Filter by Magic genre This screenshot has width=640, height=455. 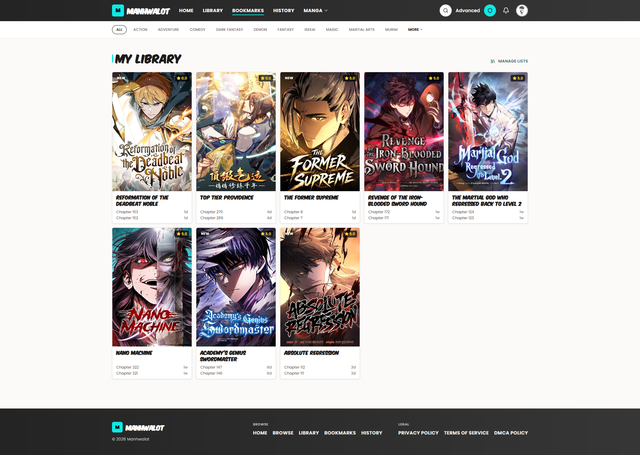332,29
